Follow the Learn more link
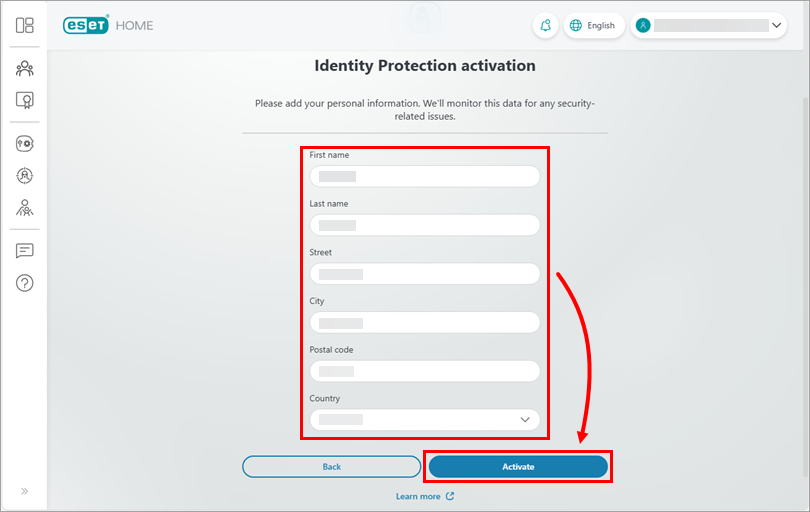Screen dimensions: 810x512 click(425, 496)
